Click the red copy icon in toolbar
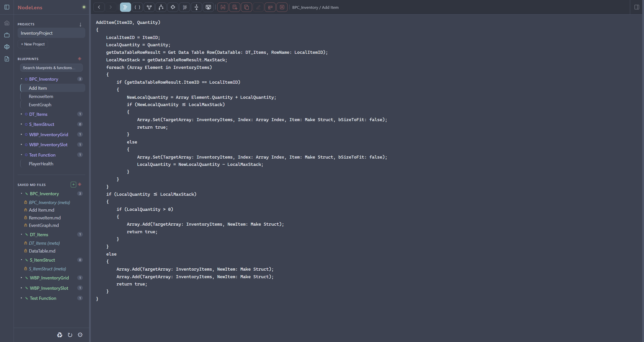This screenshot has width=644, height=342. click(x=247, y=7)
